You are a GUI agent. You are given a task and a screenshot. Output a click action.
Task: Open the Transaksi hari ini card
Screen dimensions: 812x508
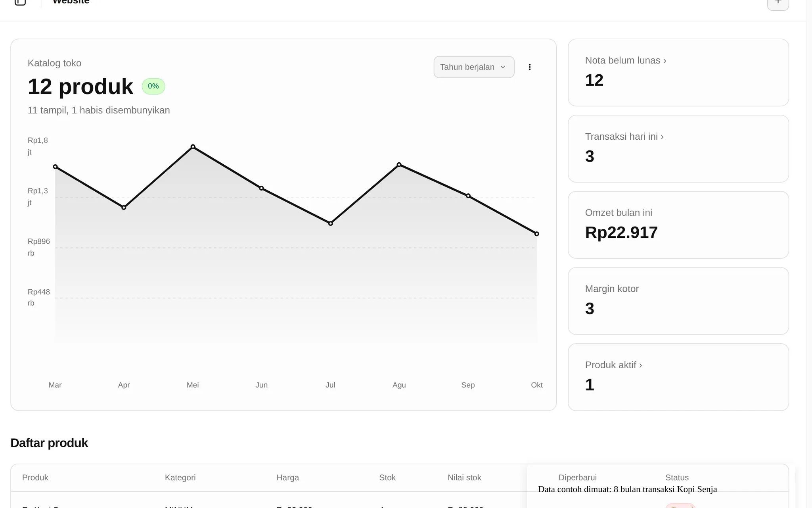pos(678,148)
